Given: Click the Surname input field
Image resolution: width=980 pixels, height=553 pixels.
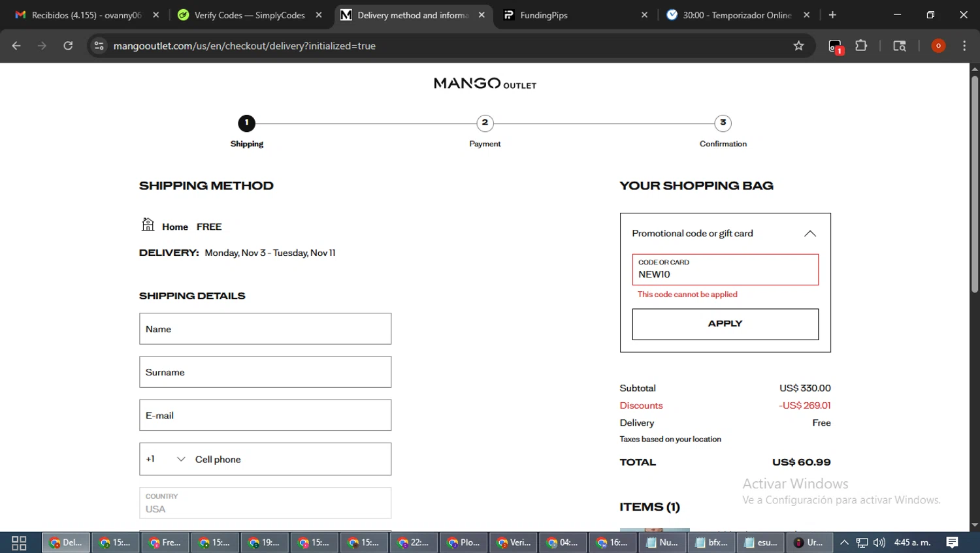Looking at the screenshot, I should 265,372.
